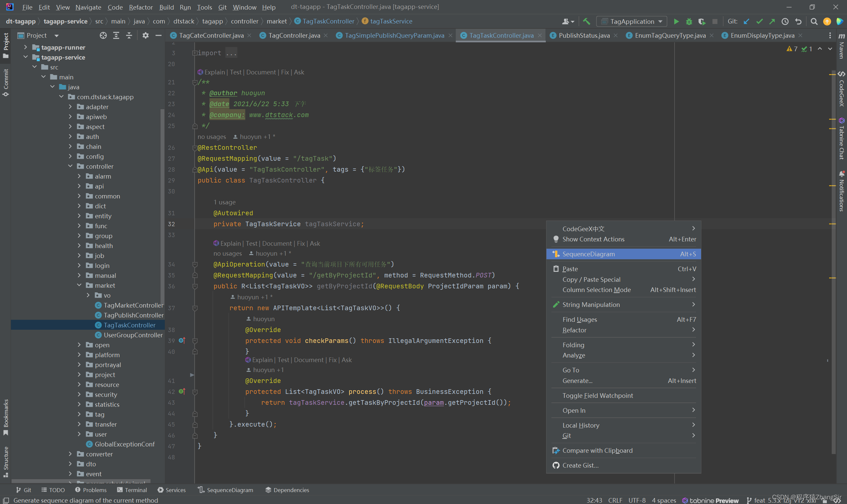The image size is (847, 504).
Task: Commit changes with the Git checkmark
Action: pyautogui.click(x=759, y=21)
